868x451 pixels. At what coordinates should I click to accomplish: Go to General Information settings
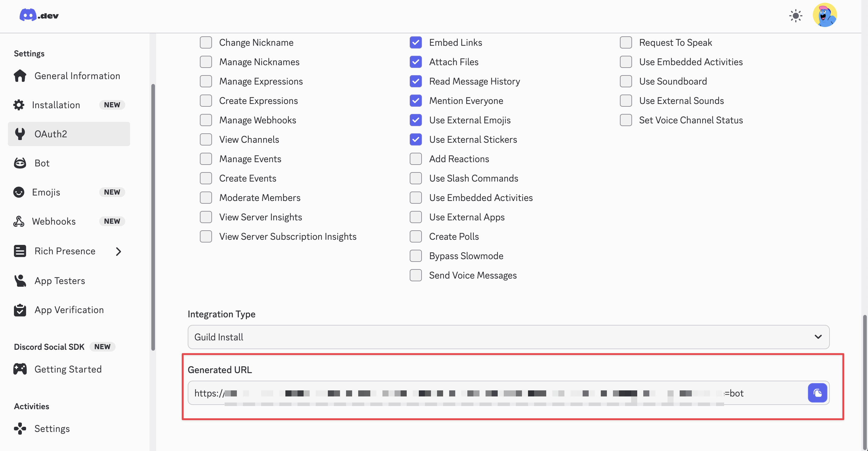point(69,76)
